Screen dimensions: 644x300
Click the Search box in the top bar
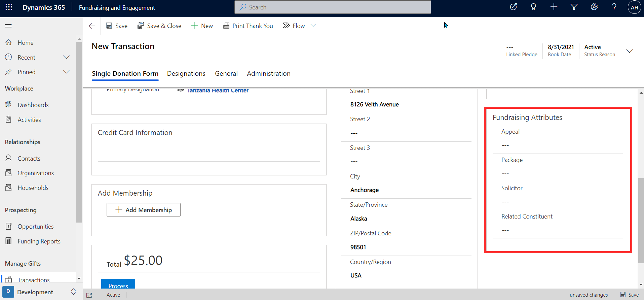pyautogui.click(x=333, y=7)
